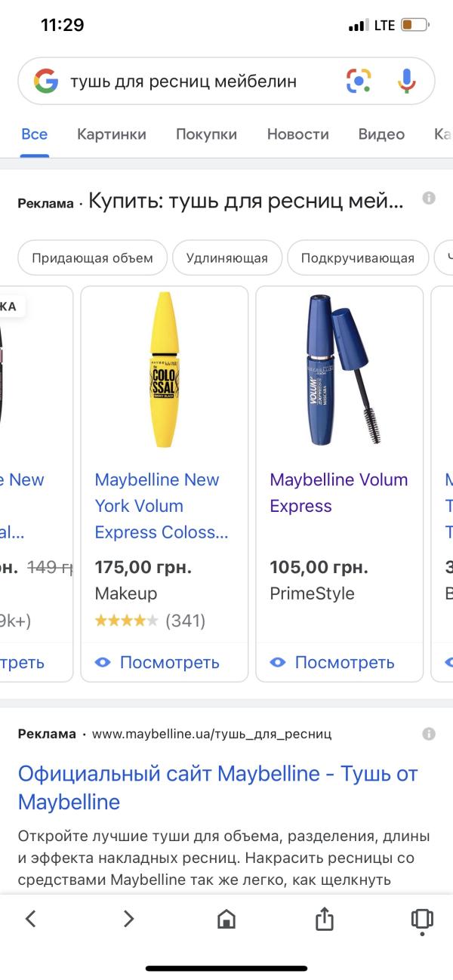This screenshot has width=453, height=980.
Task: Select the Подкручивающая filter chip
Action: pyautogui.click(x=357, y=257)
